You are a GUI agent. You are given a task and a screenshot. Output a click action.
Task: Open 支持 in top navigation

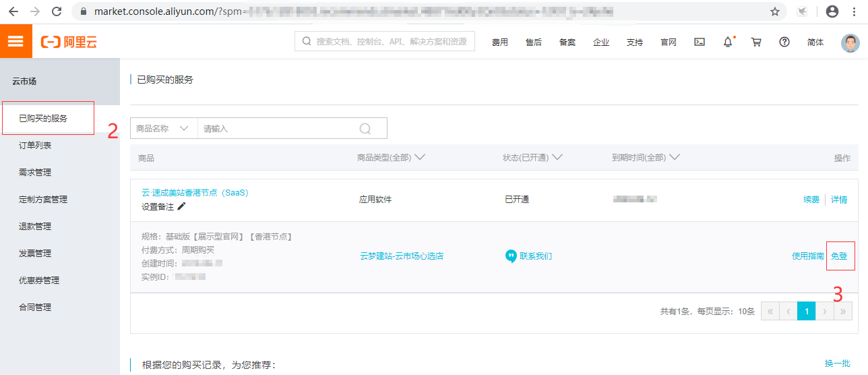tap(635, 42)
